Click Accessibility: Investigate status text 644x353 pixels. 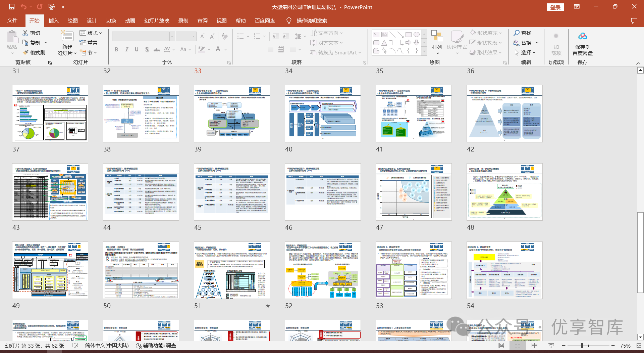tap(156, 346)
